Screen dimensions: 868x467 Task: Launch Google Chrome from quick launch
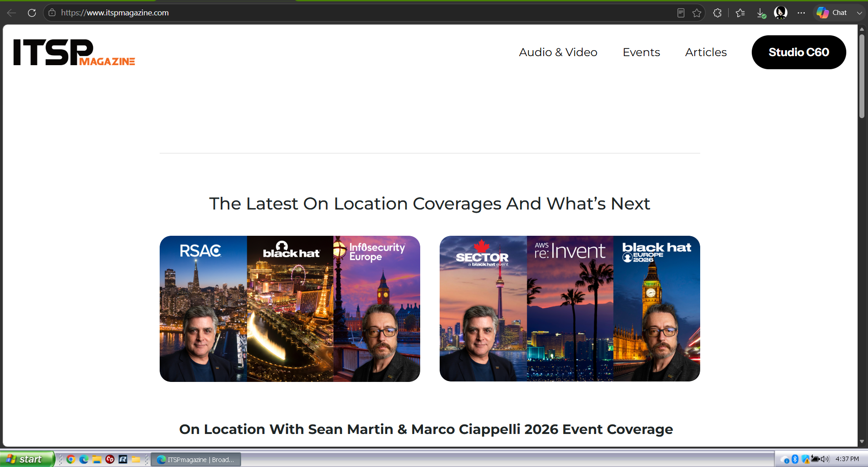tap(71, 459)
